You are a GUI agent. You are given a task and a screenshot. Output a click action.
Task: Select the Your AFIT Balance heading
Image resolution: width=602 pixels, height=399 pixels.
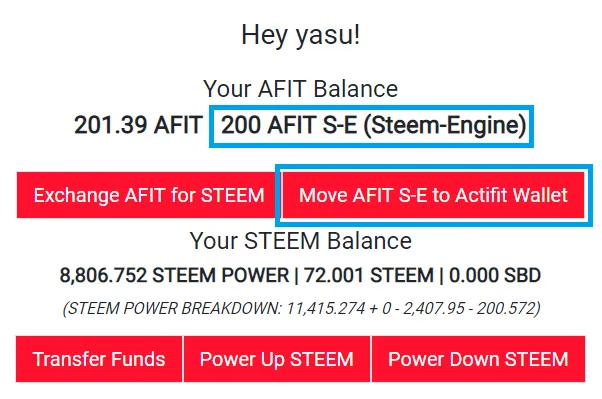tap(301, 89)
